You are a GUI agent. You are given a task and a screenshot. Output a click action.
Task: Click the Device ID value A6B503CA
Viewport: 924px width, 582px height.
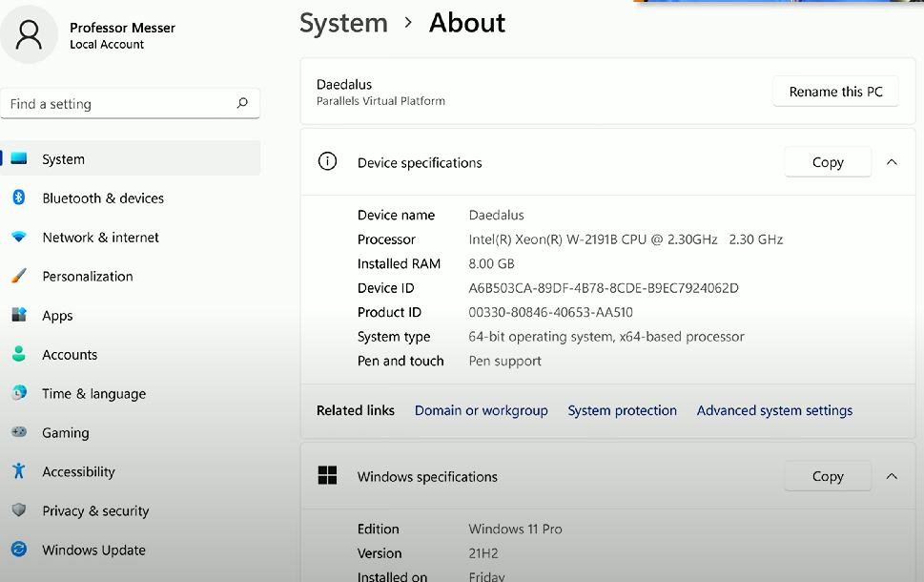tap(604, 288)
